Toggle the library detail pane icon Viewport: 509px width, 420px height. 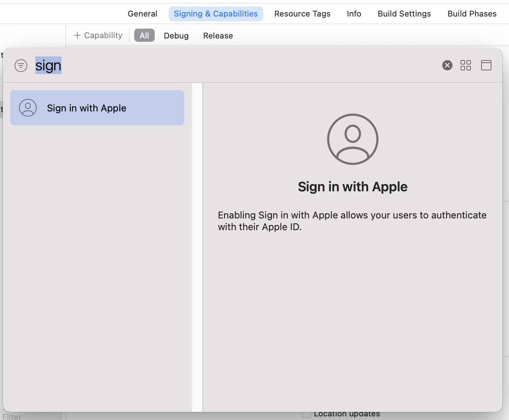486,65
